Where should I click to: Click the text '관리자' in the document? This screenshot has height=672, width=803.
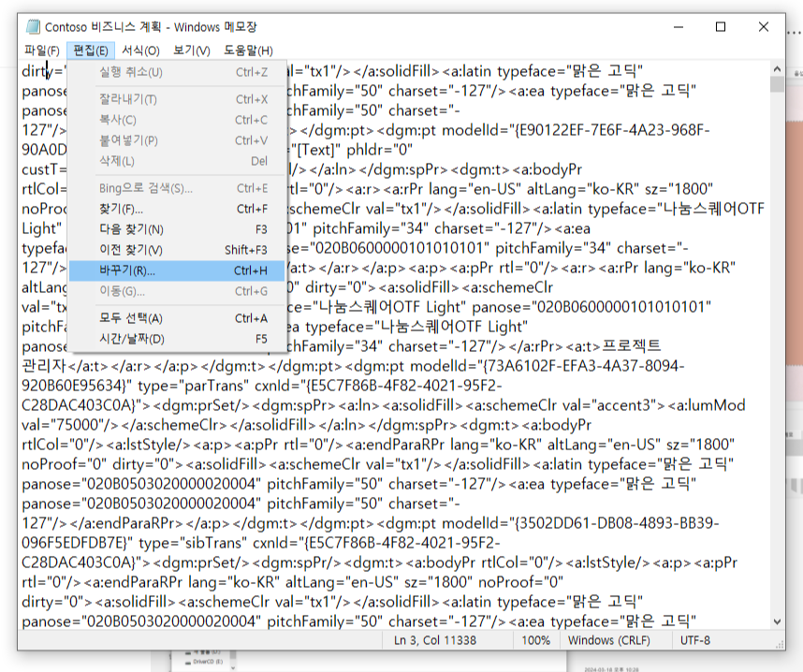click(x=44, y=366)
